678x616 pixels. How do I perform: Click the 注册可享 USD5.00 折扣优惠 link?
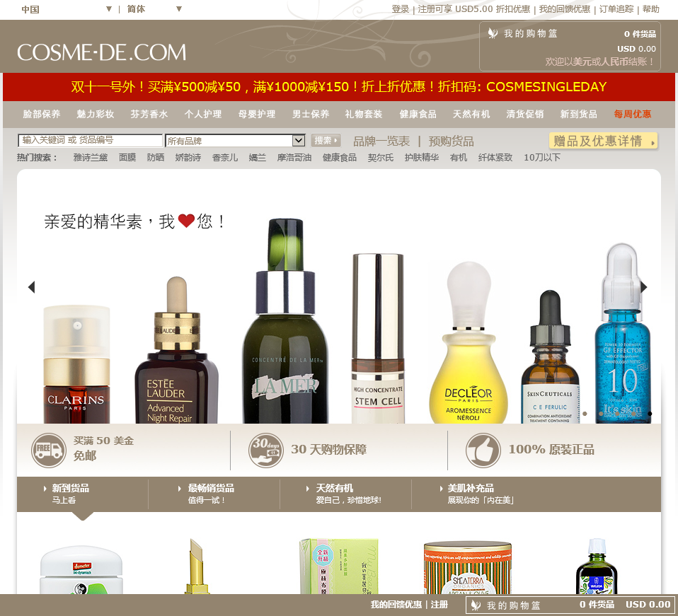coord(474,9)
